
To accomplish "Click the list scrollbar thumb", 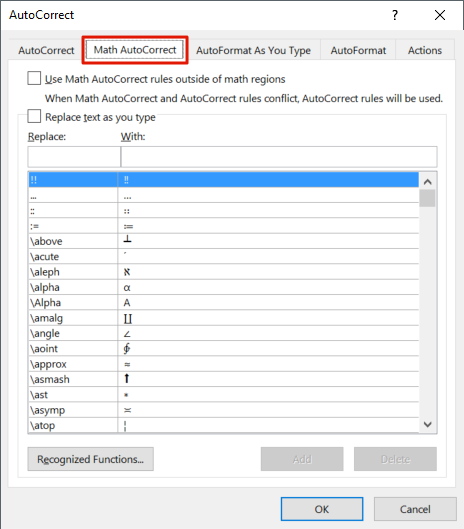I will [x=428, y=198].
